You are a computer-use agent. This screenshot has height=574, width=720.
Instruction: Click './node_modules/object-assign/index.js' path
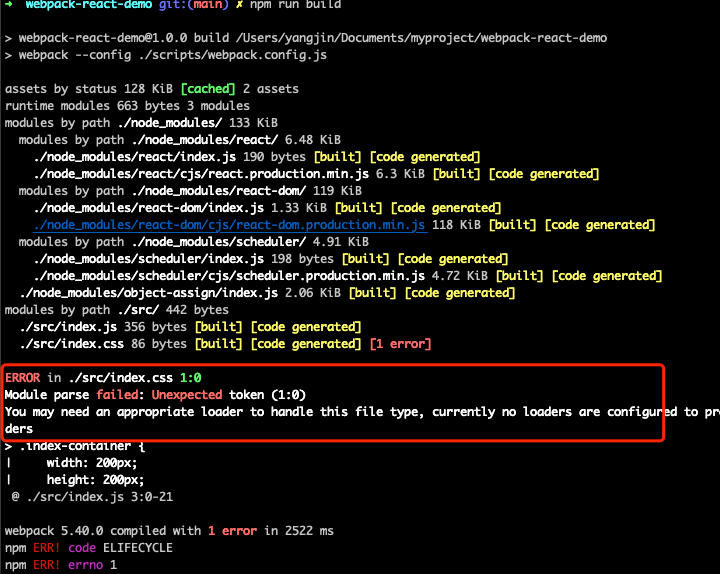149,293
